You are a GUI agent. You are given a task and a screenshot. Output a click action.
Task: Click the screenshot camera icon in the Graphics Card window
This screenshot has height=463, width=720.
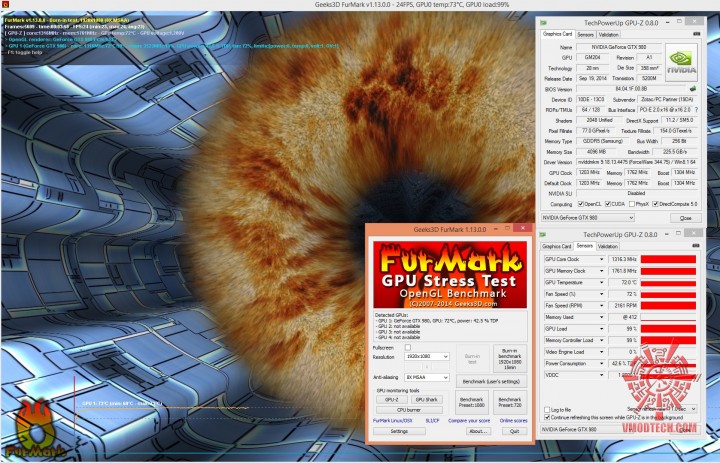697,34
